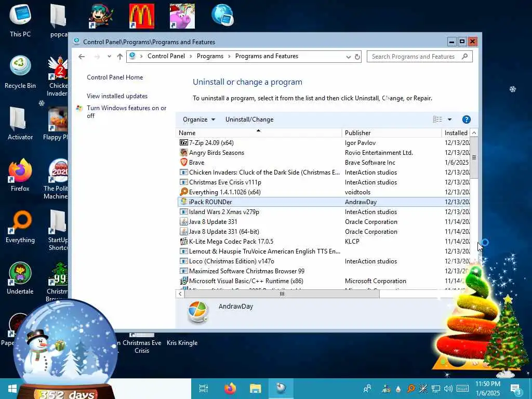Screen dimensions: 532x399
Task: Click the search magnifier in search box
Action: (465, 56)
